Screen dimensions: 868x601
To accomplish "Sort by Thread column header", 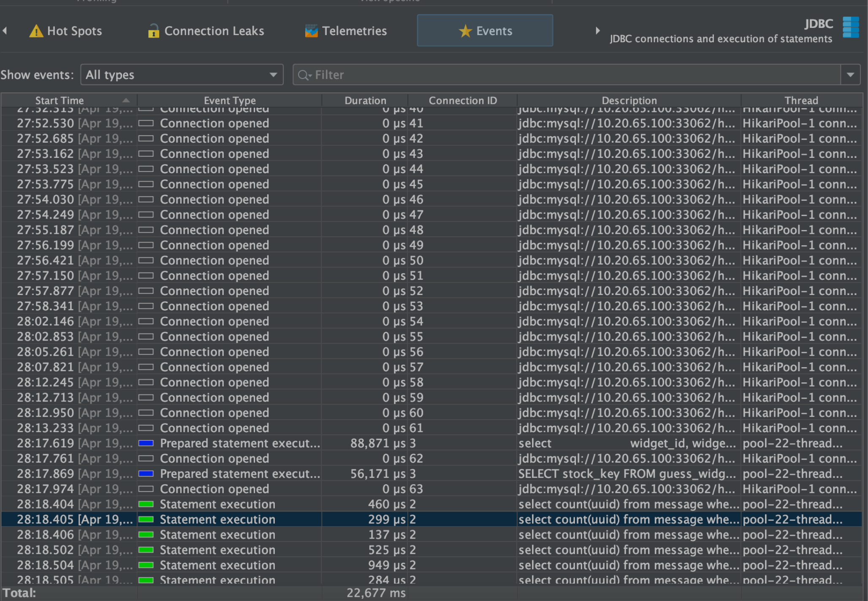I will coord(801,100).
